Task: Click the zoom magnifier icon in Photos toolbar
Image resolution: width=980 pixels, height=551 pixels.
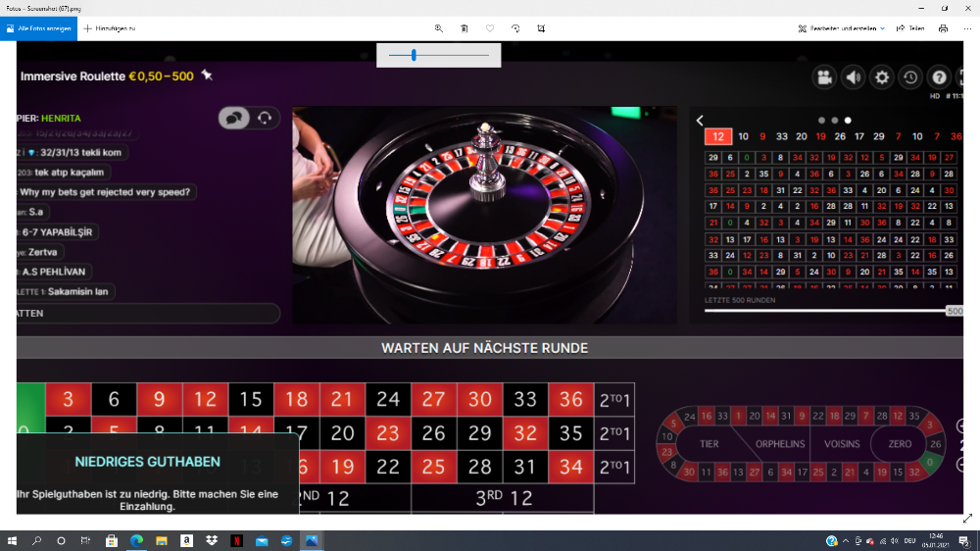Action: click(439, 28)
